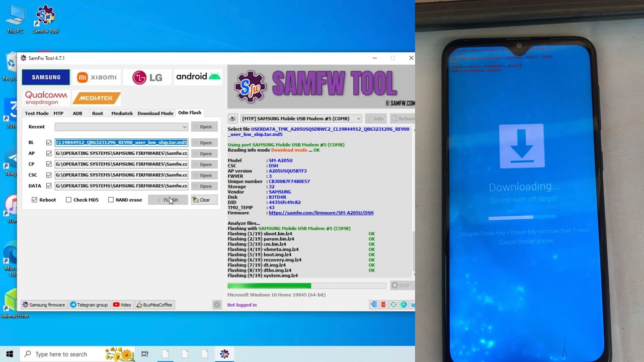Open This PC desktop icon
This screenshot has height=362, width=644.
(x=15, y=20)
